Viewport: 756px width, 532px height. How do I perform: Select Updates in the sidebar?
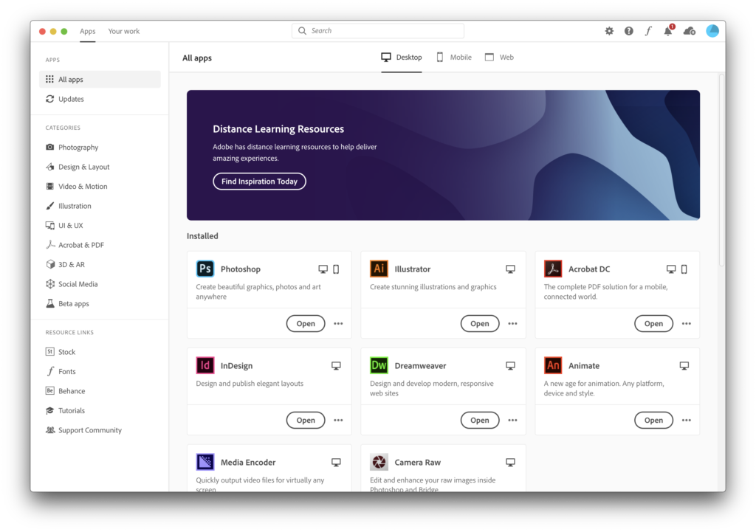(x=71, y=99)
